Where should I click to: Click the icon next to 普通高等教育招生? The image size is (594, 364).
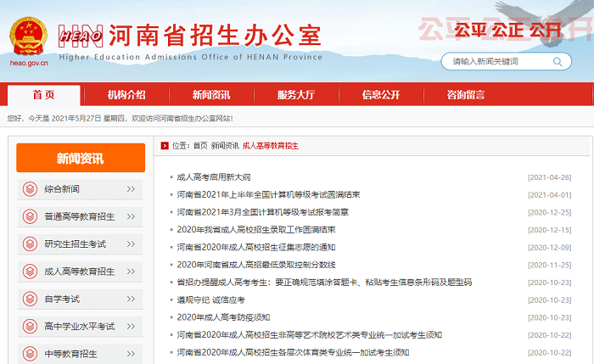click(31, 216)
